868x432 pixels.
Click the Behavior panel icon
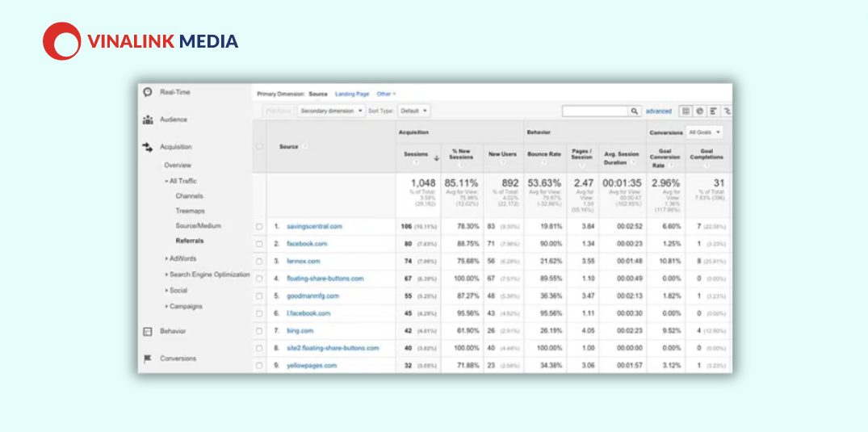[147, 331]
